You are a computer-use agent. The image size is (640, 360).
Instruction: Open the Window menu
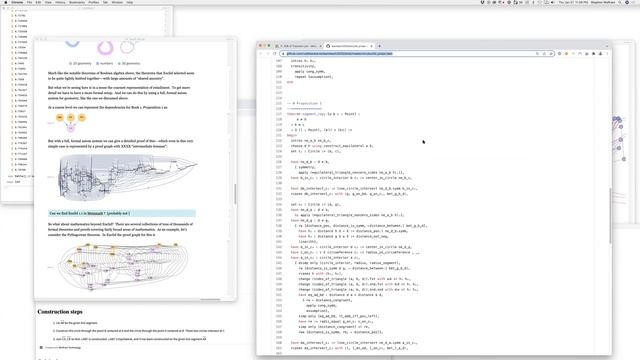pos(117,2)
